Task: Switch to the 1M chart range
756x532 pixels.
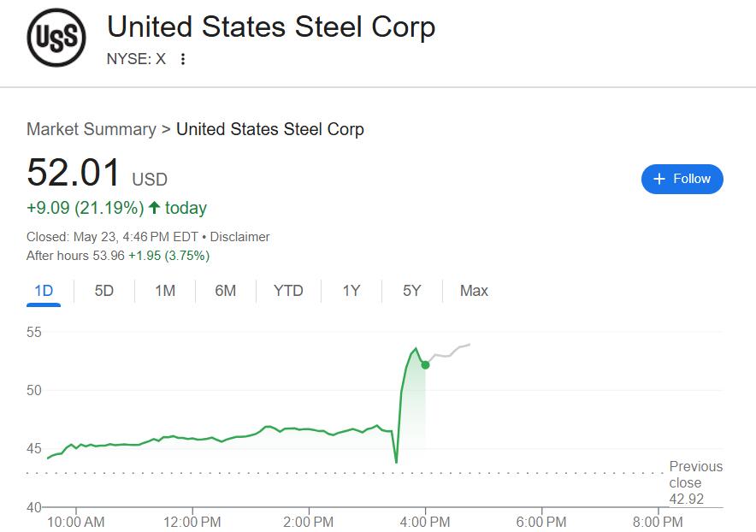Action: coord(165,291)
